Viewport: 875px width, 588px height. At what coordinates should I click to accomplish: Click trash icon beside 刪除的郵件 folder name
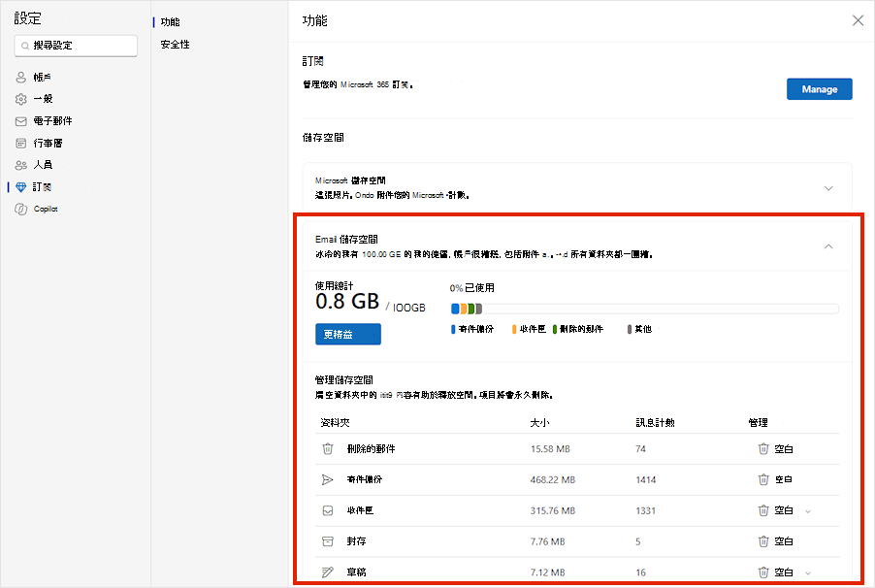click(328, 448)
